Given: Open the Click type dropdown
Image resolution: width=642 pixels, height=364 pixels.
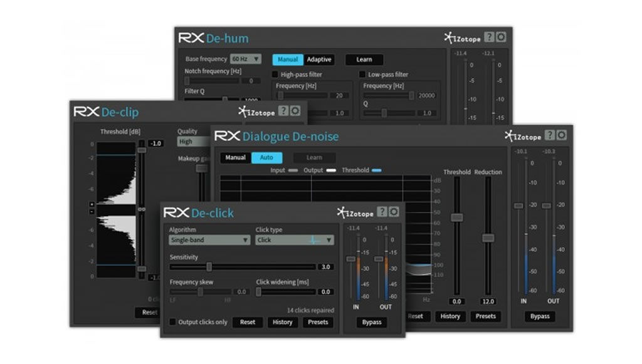Looking at the screenshot, I should coord(295,240).
